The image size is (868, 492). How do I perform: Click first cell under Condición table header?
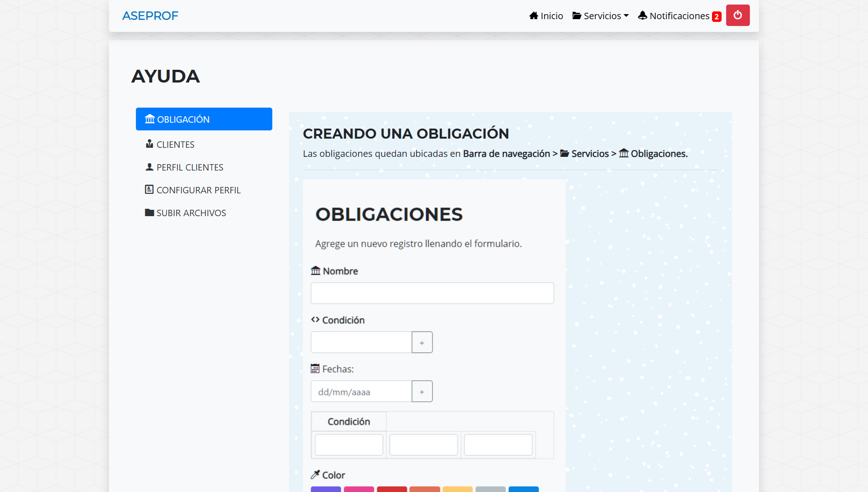(x=348, y=445)
